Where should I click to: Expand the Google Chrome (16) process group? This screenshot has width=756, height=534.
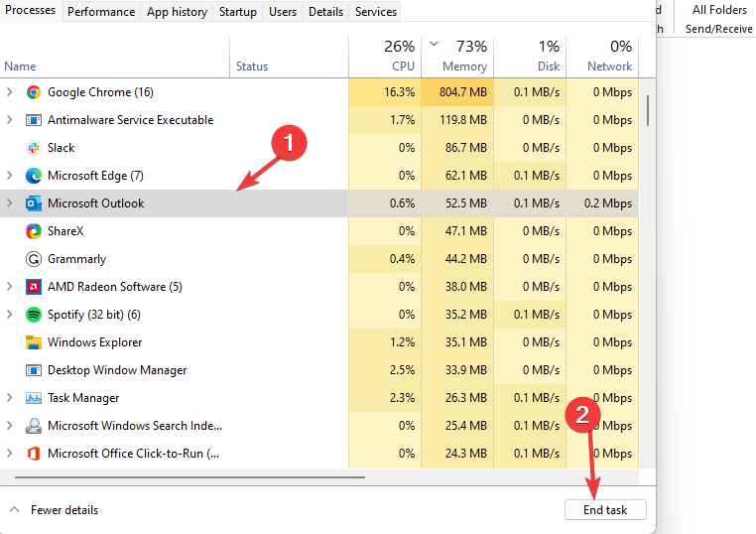9,92
